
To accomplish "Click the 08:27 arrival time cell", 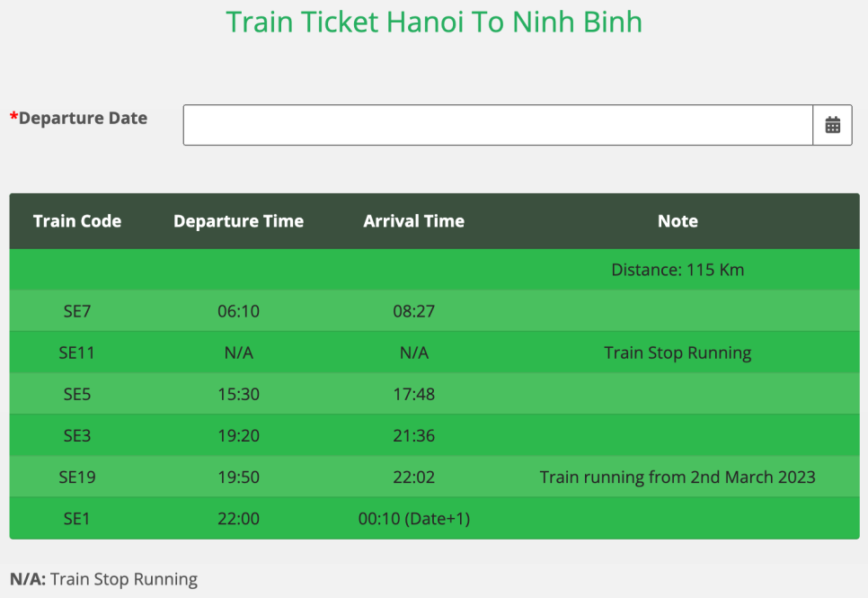I will point(413,311).
